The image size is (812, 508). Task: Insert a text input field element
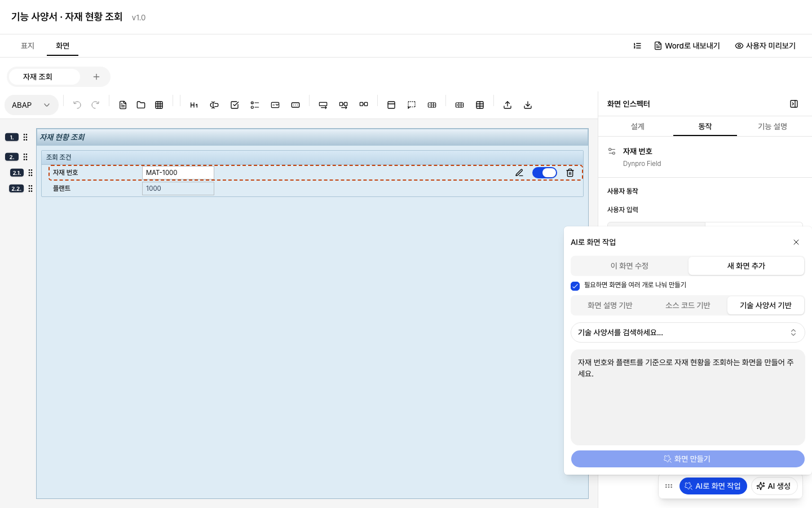[x=214, y=105]
